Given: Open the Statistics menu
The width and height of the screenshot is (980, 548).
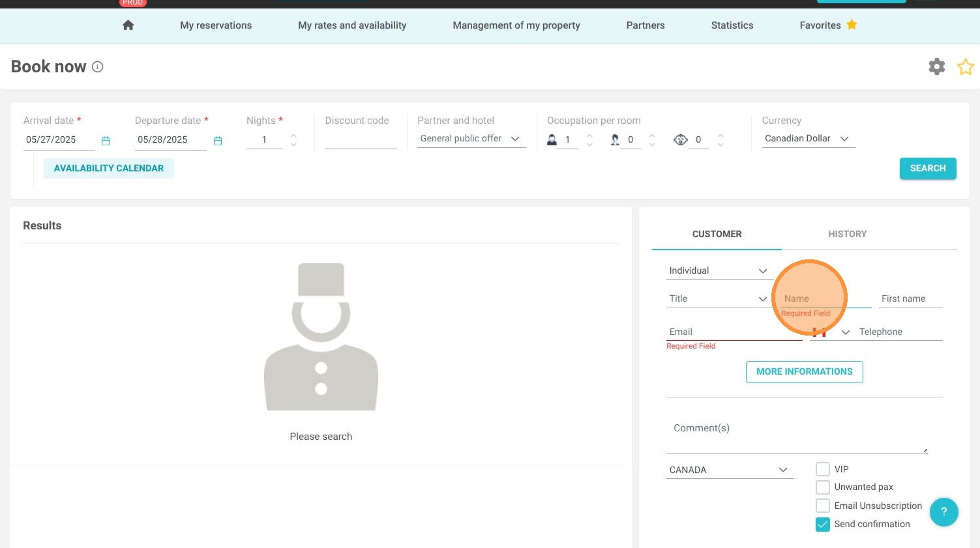Looking at the screenshot, I should [x=732, y=25].
